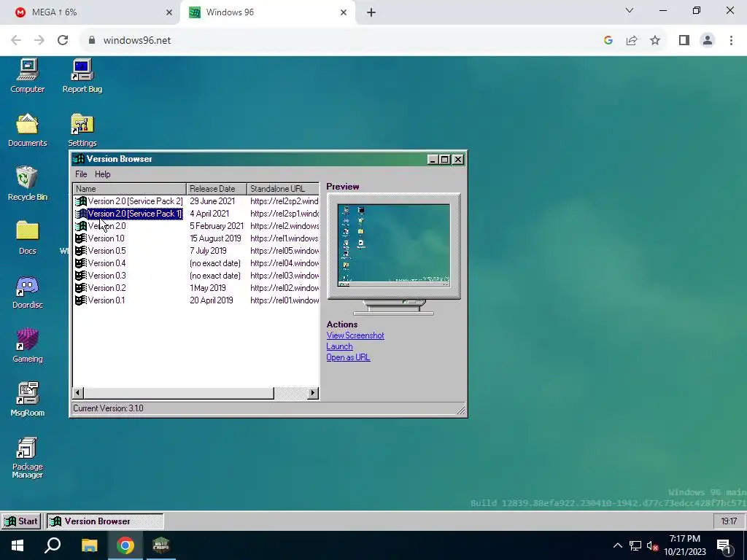Select Version 2.0 [Service Pack 1] row
Image resolution: width=747 pixels, height=560 pixels.
(x=196, y=214)
